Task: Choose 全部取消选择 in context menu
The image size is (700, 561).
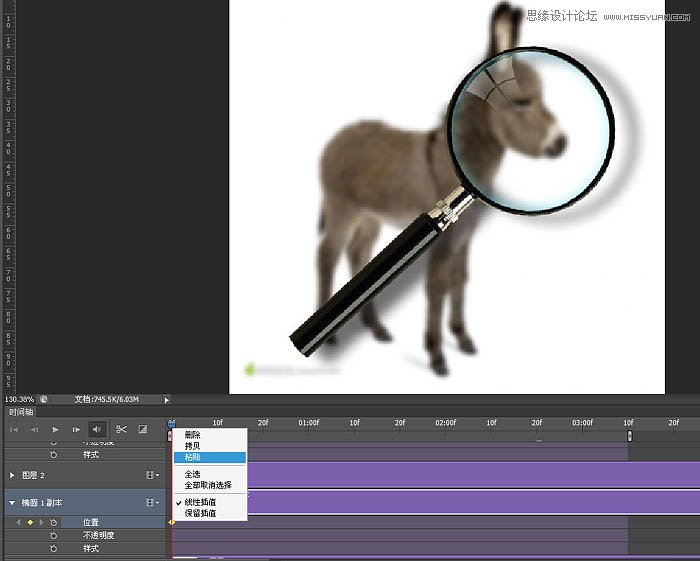Action: point(208,485)
